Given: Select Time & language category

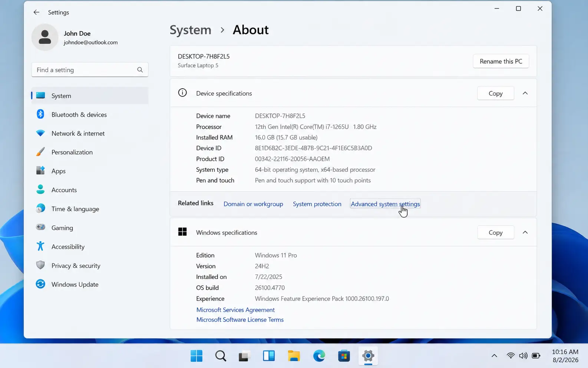Looking at the screenshot, I should tap(90, 208).
